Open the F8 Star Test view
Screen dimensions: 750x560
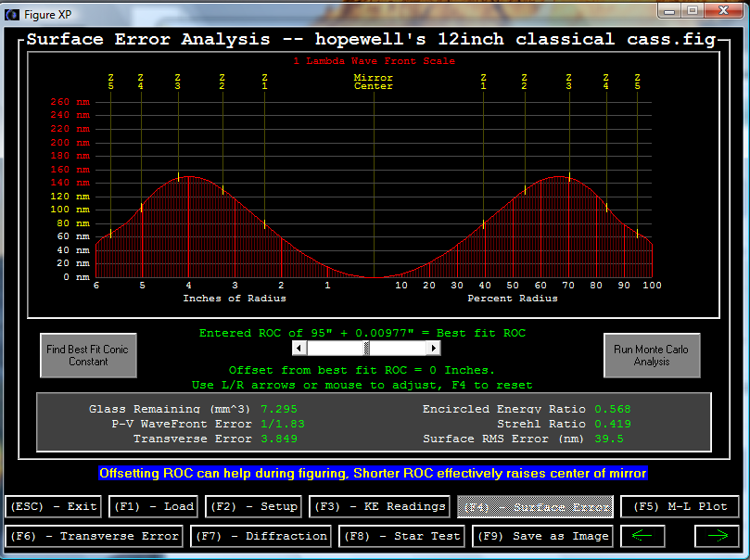click(402, 535)
